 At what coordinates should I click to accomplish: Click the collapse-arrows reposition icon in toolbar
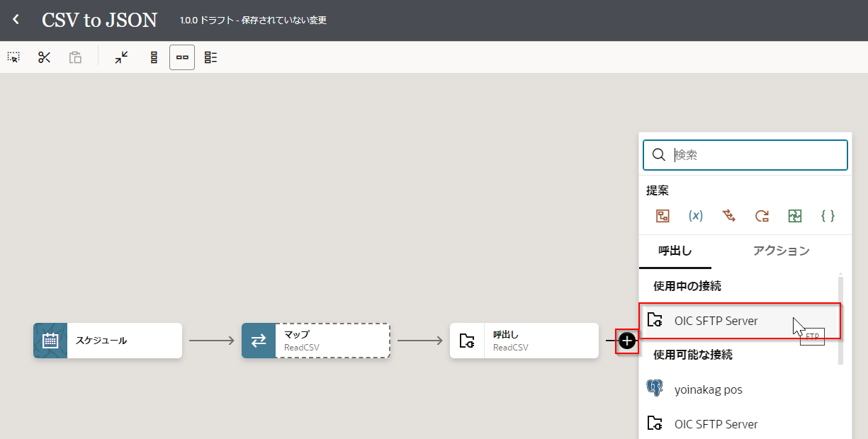pyautogui.click(x=122, y=57)
